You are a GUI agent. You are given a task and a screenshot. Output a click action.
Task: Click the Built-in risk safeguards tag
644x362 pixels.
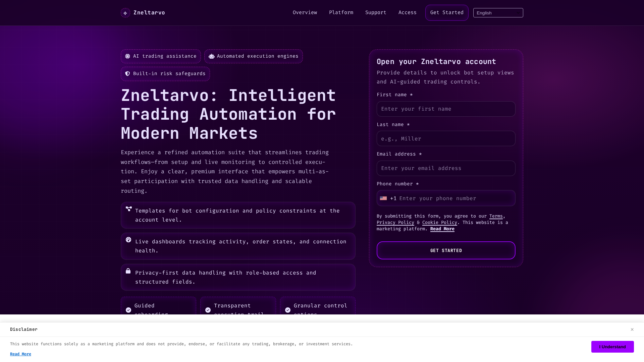(165, 74)
